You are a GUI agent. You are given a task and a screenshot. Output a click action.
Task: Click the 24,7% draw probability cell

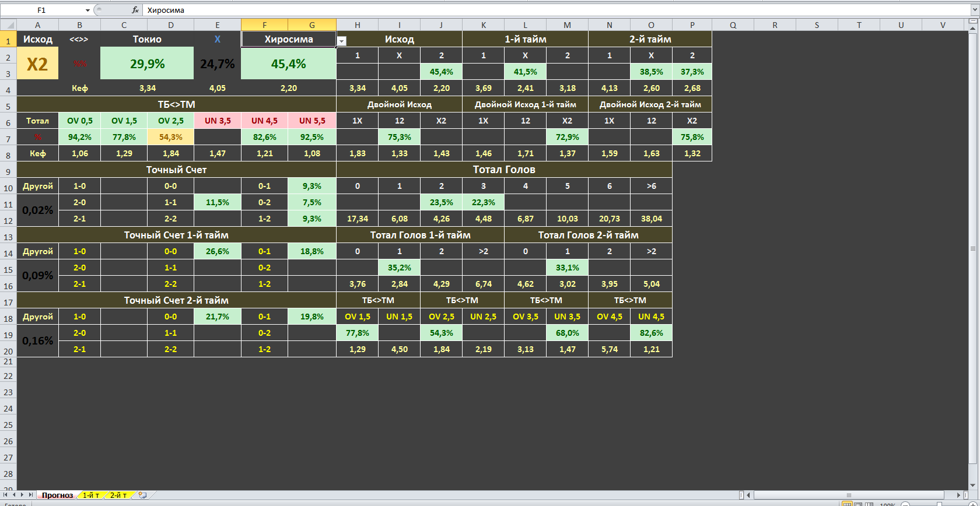(x=218, y=64)
